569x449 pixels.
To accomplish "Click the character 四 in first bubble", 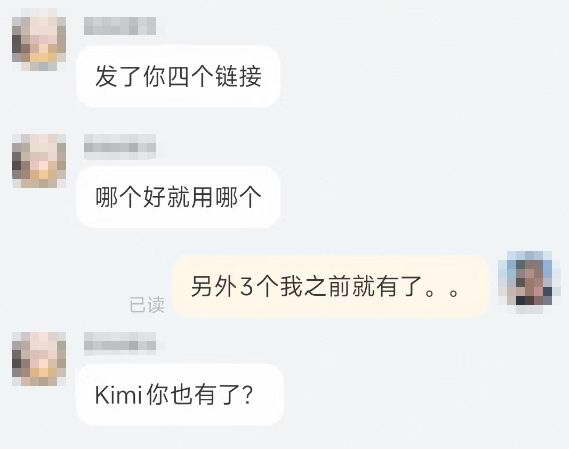I will click(178, 77).
